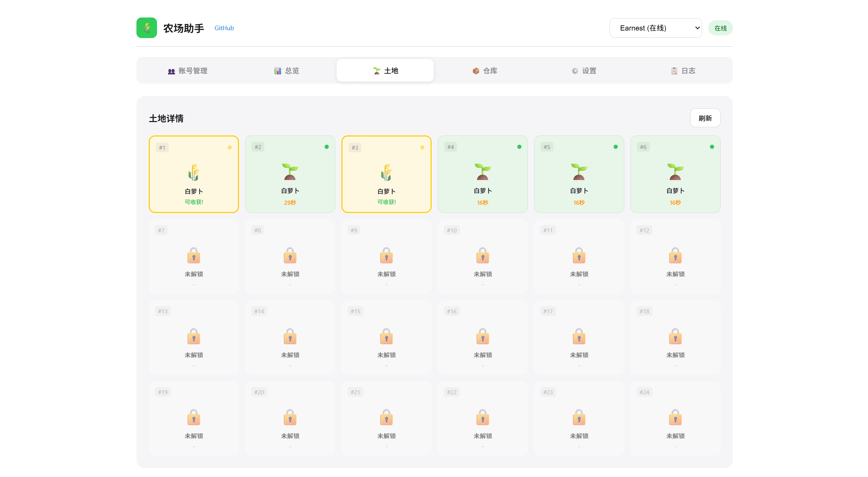Open the 设置 settings tab
Screen dimensions: 868x477
pos(584,71)
